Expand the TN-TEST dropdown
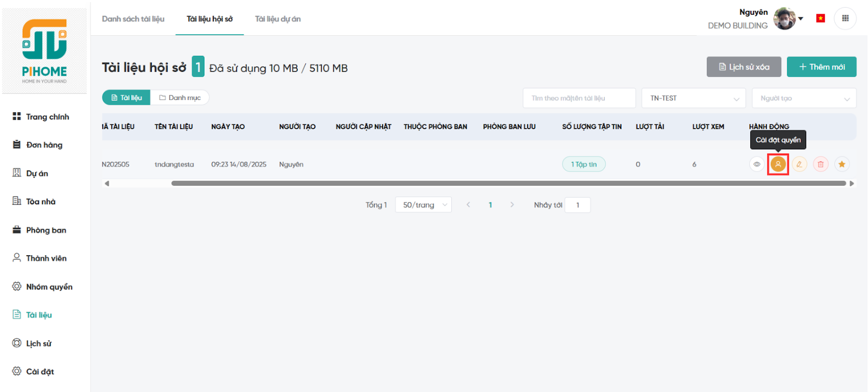The height and width of the screenshot is (392, 868). (693, 98)
